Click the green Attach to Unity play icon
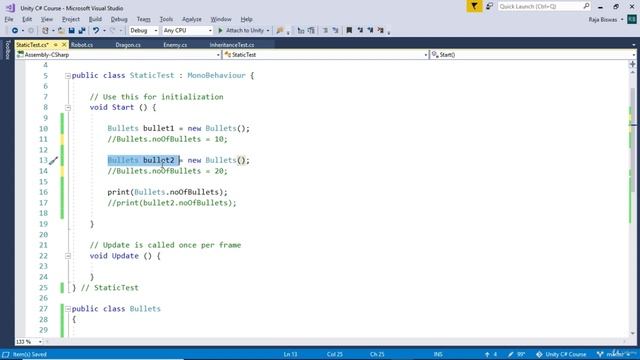This screenshot has height=360, width=640. coord(220,31)
